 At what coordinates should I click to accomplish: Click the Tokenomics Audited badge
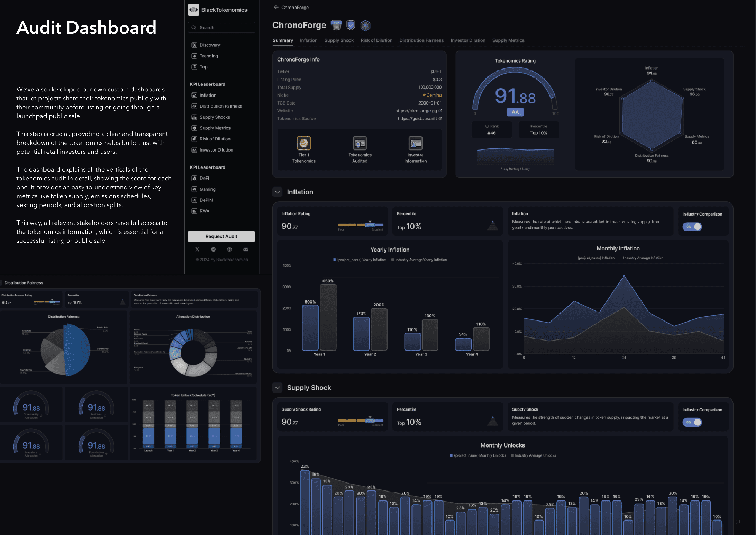point(360,150)
